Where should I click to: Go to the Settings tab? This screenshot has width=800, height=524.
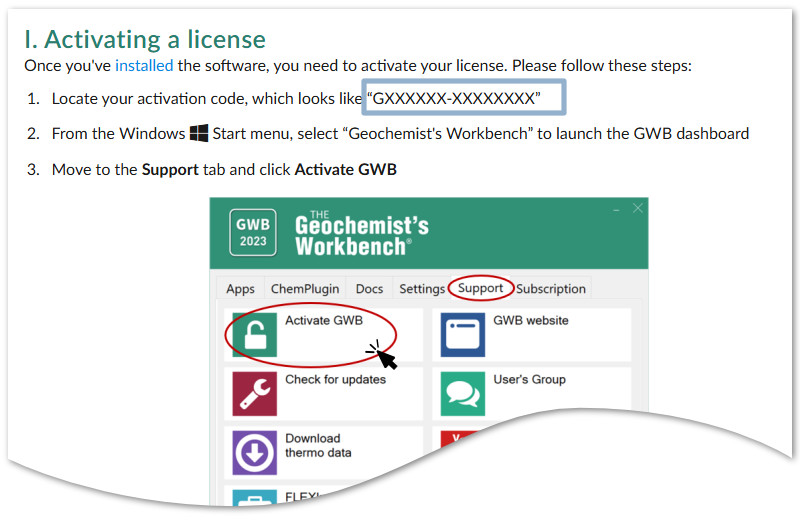(x=422, y=289)
